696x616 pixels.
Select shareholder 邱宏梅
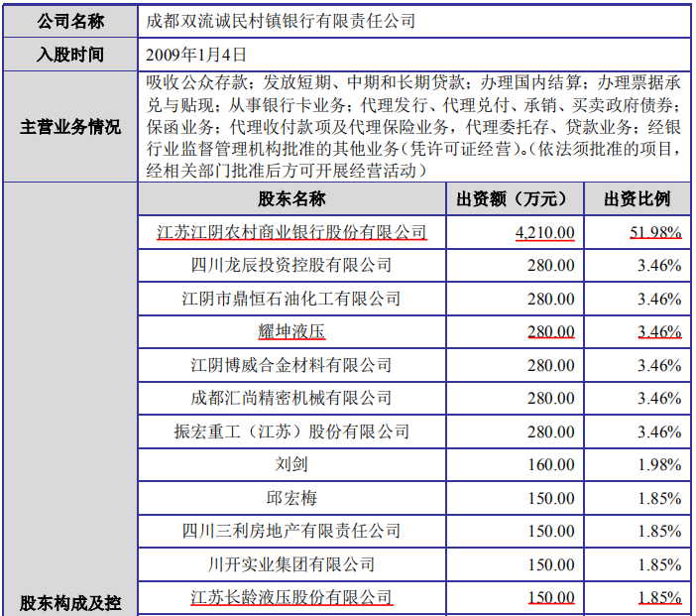pyautogui.click(x=291, y=498)
